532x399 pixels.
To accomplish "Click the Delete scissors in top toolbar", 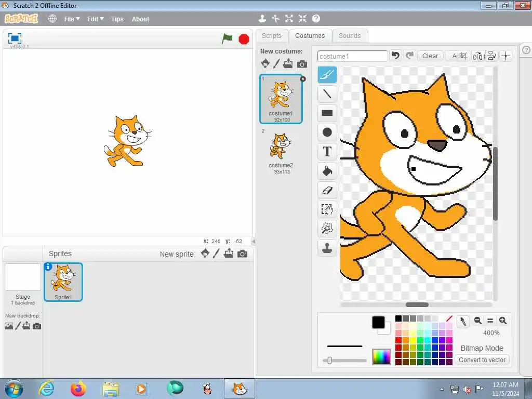I will 275,19.
